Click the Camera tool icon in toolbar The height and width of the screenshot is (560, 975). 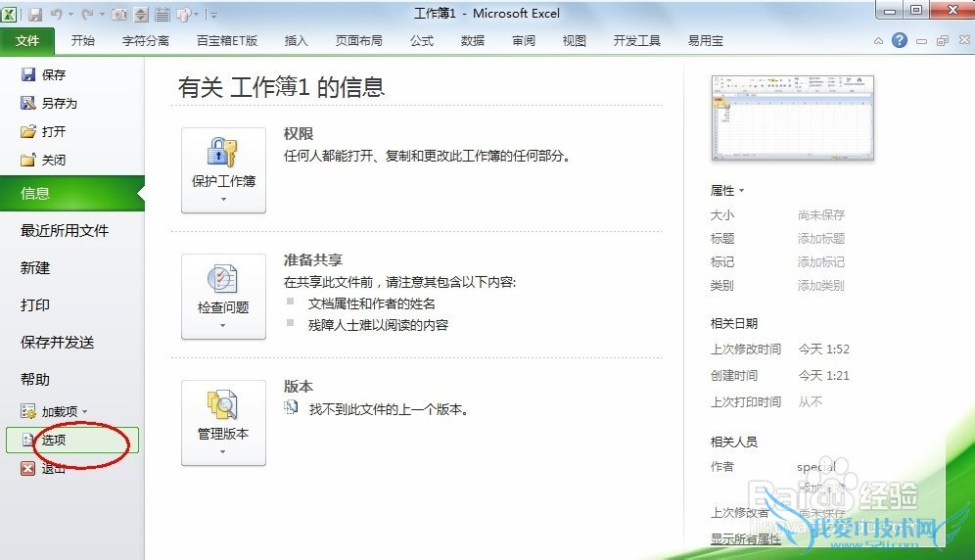tap(119, 14)
